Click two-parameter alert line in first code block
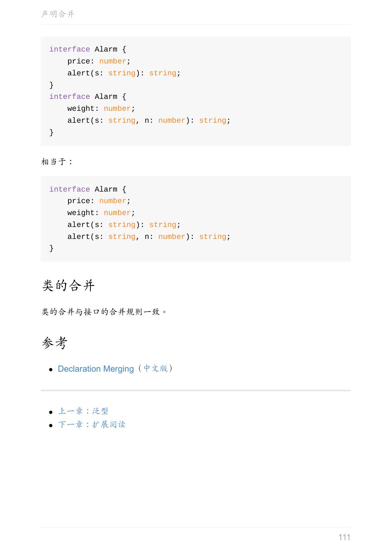The width and height of the screenshot is (392, 554). point(148,121)
